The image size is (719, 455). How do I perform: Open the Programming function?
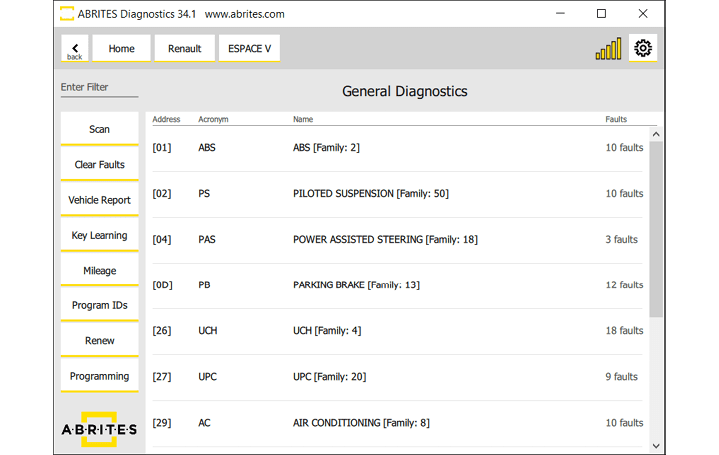click(99, 377)
